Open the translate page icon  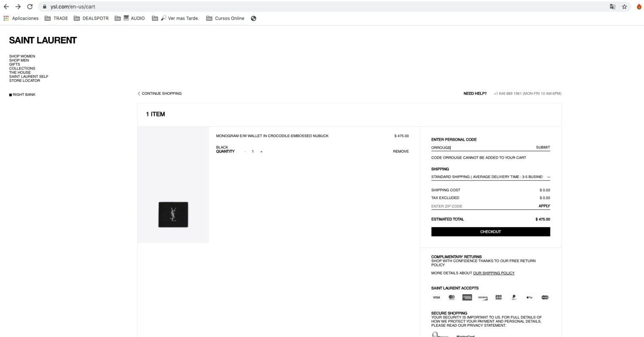(613, 6)
